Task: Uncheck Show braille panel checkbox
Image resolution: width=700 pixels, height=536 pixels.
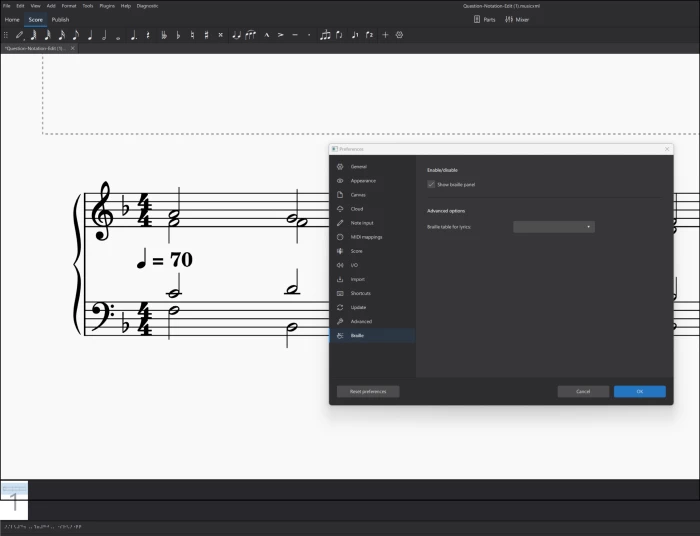Action: pos(431,184)
